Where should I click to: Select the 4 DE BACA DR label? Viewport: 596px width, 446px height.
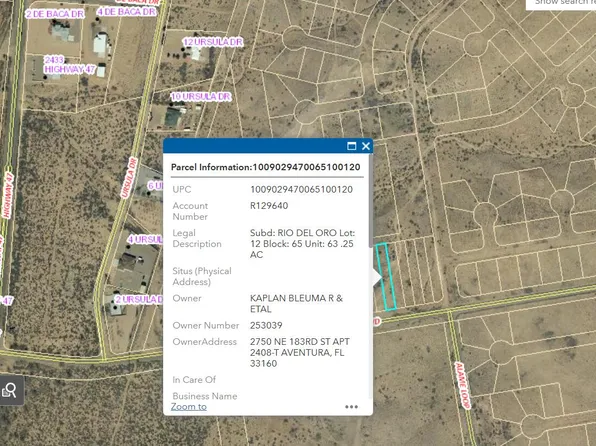[x=126, y=12]
